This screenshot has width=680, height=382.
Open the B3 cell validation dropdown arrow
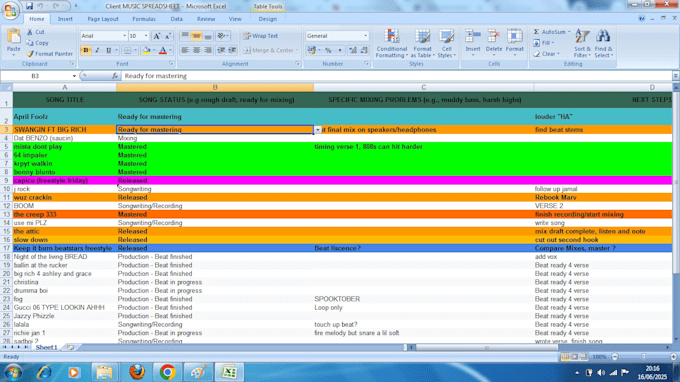[x=318, y=130]
